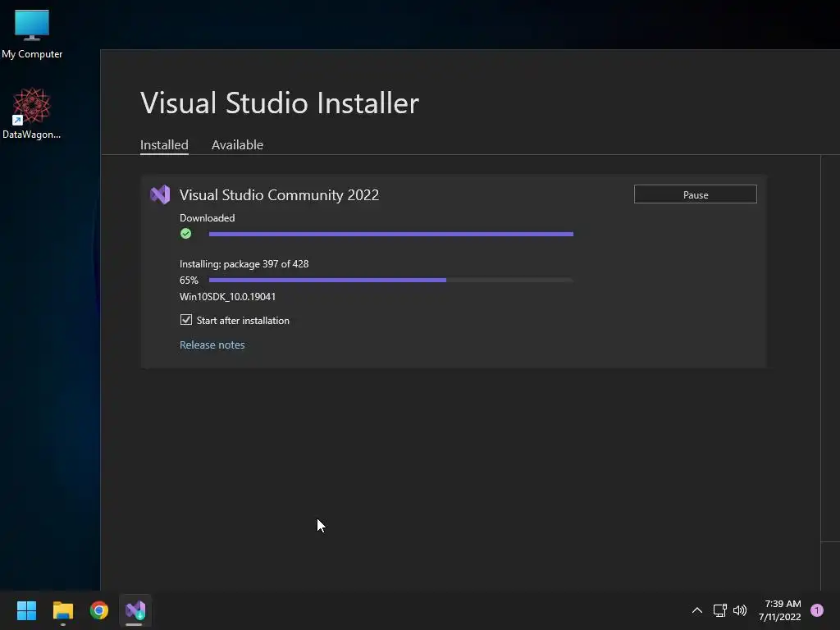Open the notification badge in the taskbar
840x630 pixels.
click(x=817, y=610)
